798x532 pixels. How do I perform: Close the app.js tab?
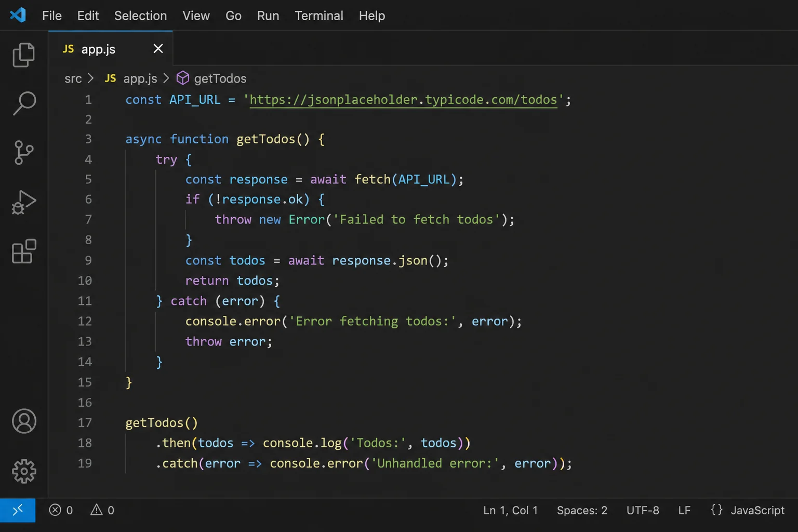158,48
